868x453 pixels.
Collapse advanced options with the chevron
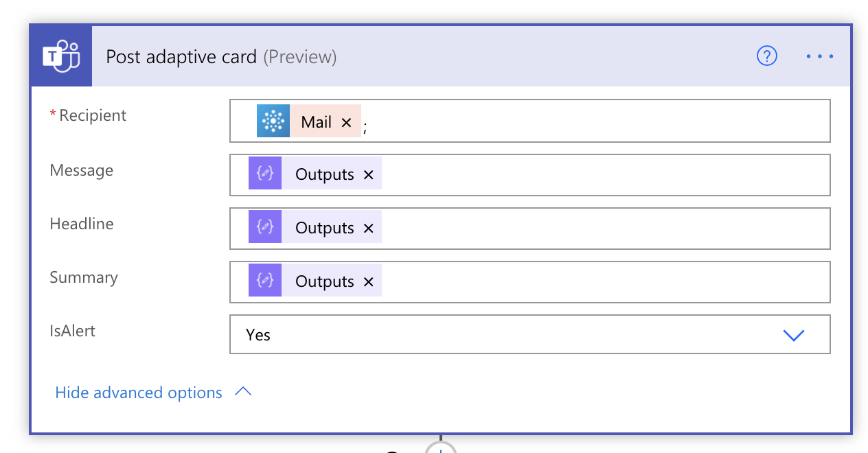coord(243,392)
